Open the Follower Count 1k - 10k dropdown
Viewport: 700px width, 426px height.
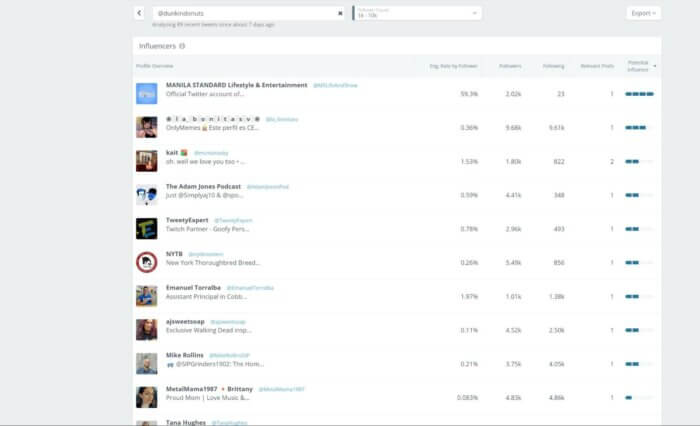417,13
